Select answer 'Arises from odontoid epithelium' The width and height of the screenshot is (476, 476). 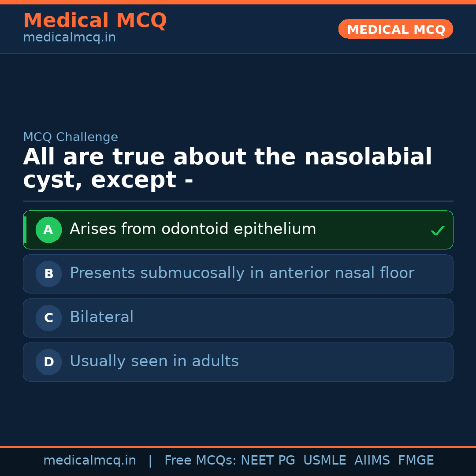pyautogui.click(x=193, y=229)
